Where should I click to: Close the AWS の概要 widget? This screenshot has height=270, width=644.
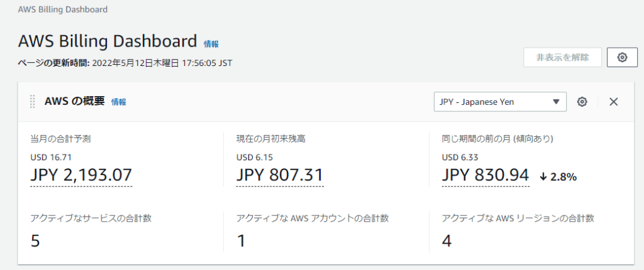tap(614, 102)
